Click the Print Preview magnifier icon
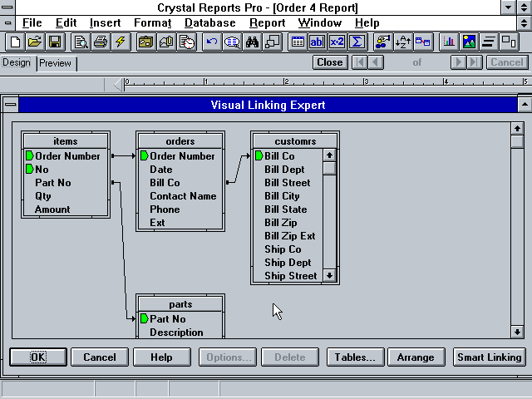532x399 pixels. click(81, 42)
